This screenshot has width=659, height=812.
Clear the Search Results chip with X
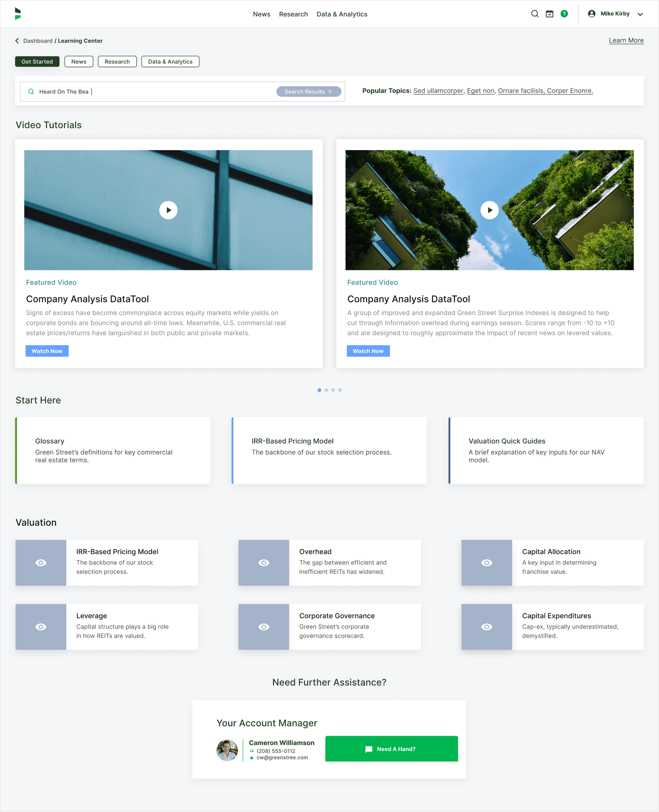(330, 91)
